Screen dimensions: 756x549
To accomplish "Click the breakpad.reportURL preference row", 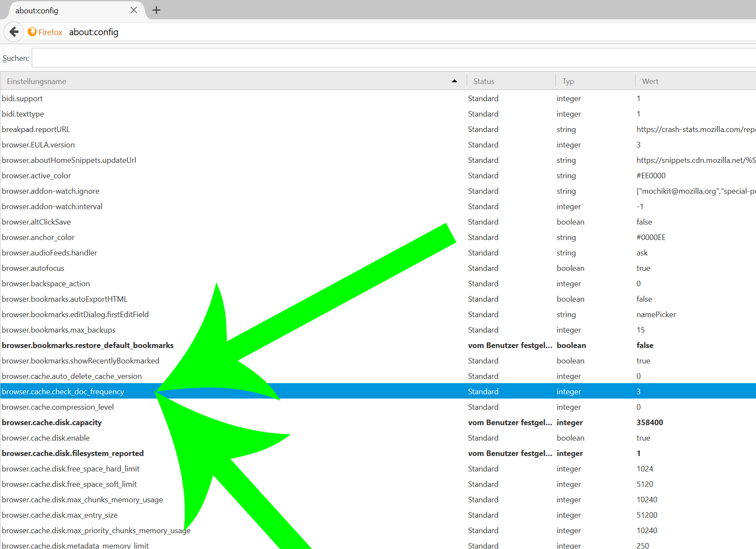I will tap(36, 129).
